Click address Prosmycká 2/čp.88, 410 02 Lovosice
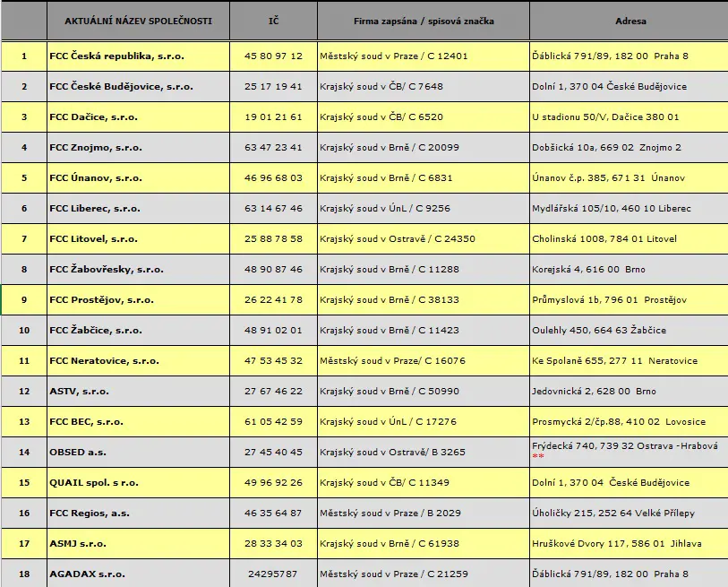 (619, 421)
